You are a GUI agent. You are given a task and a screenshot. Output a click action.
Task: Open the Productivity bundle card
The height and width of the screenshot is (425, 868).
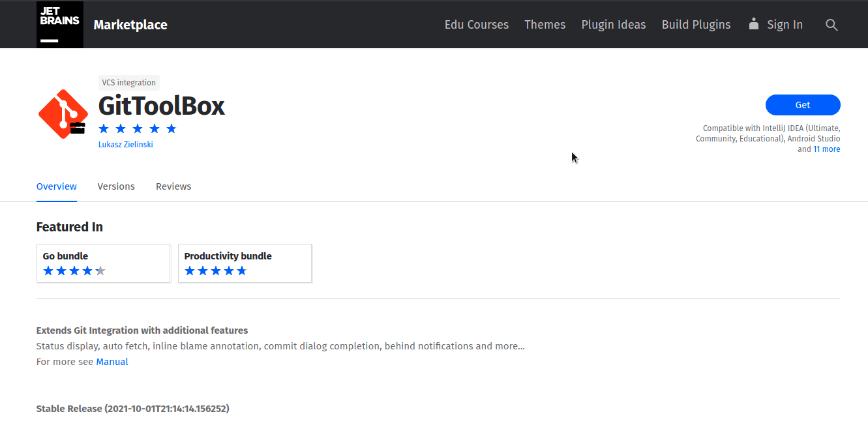click(x=245, y=263)
